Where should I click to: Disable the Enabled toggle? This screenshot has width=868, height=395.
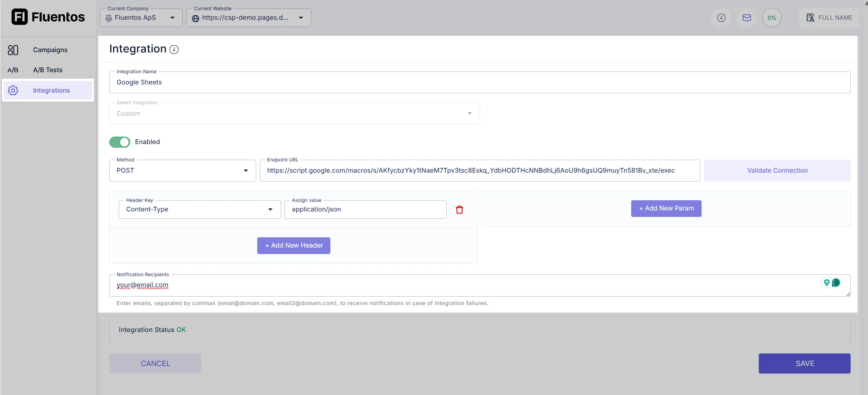click(119, 142)
